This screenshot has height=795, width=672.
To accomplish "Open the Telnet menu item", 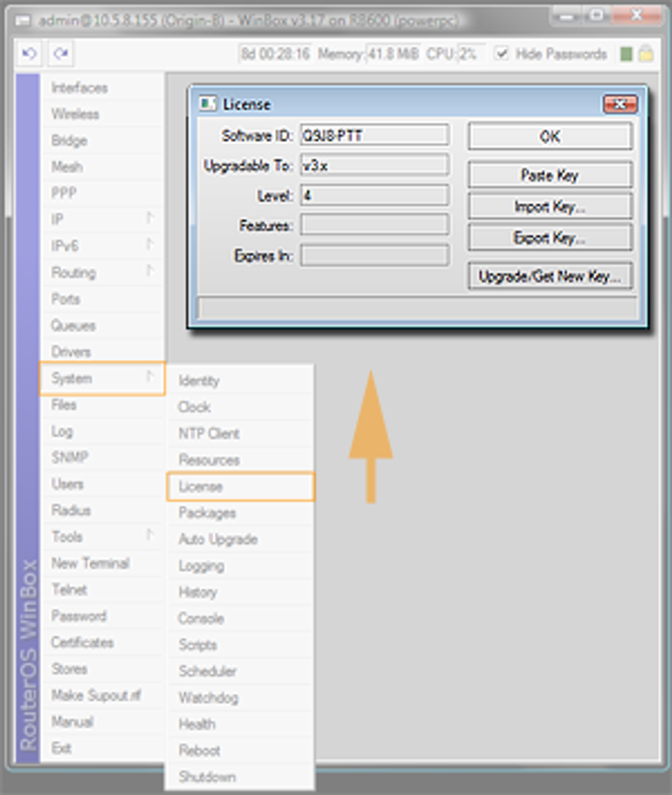I will pos(103,590).
